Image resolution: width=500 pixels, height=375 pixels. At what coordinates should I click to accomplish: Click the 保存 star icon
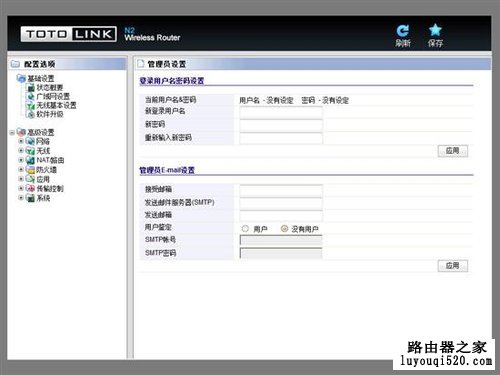tap(435, 30)
